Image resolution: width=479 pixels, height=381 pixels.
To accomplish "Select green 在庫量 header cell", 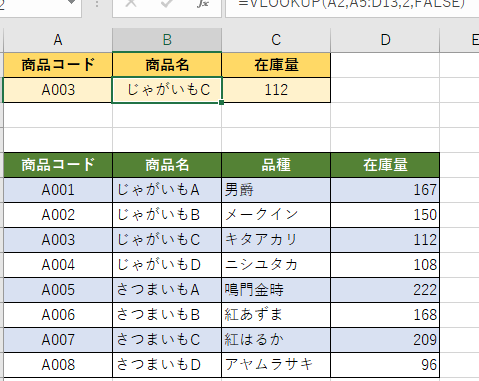I will (385, 165).
